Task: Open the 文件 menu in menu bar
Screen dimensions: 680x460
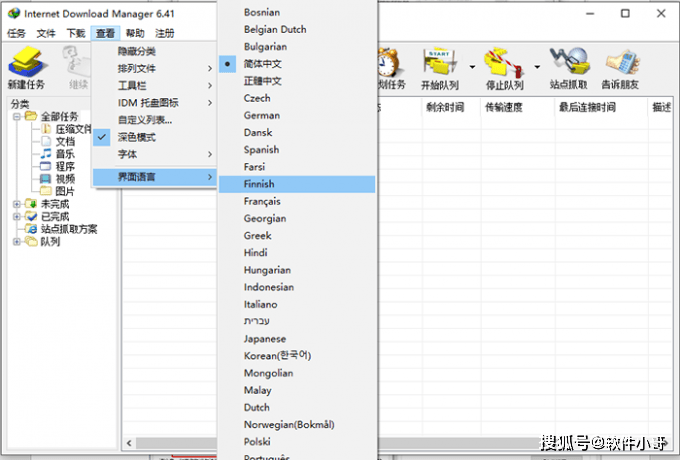Action: point(46,33)
